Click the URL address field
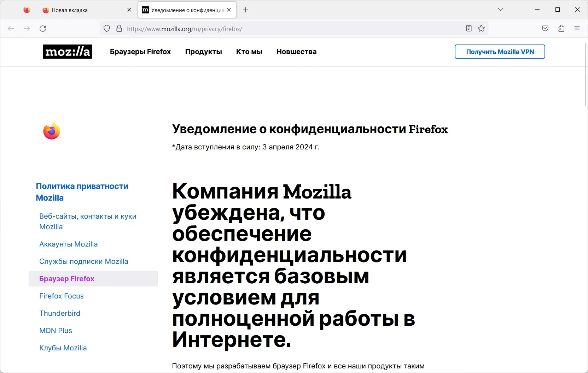The height and width of the screenshot is (373, 588). coord(293,29)
